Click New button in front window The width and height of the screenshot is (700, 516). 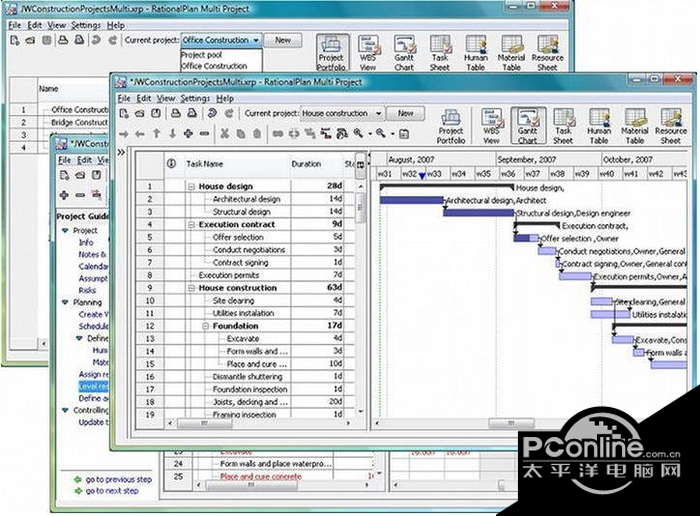405,113
